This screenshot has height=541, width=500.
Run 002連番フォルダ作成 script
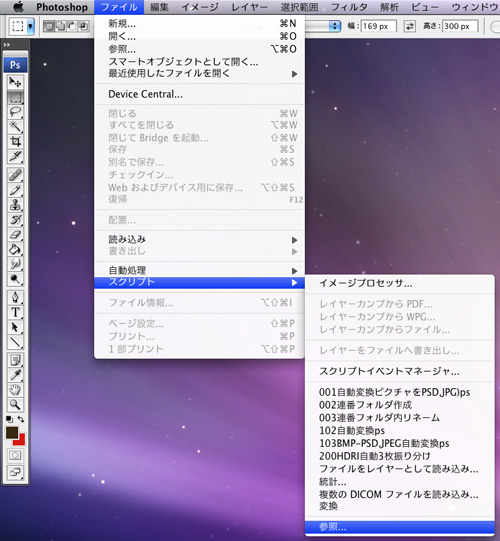coord(400,405)
